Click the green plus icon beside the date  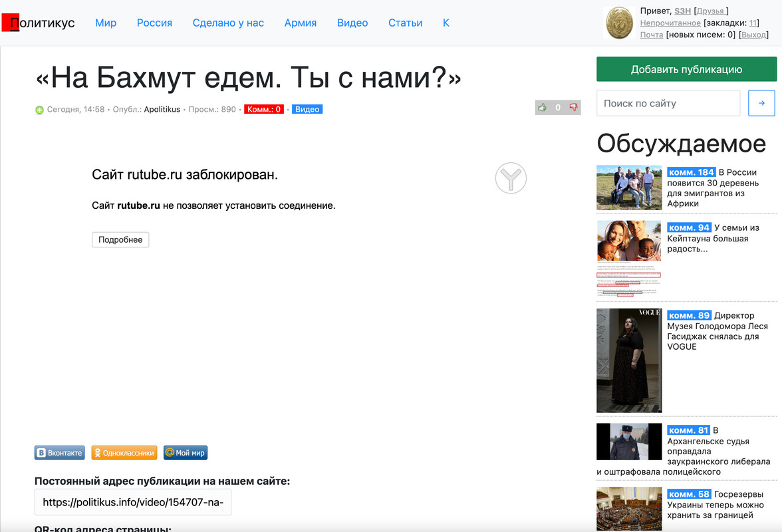(x=39, y=110)
